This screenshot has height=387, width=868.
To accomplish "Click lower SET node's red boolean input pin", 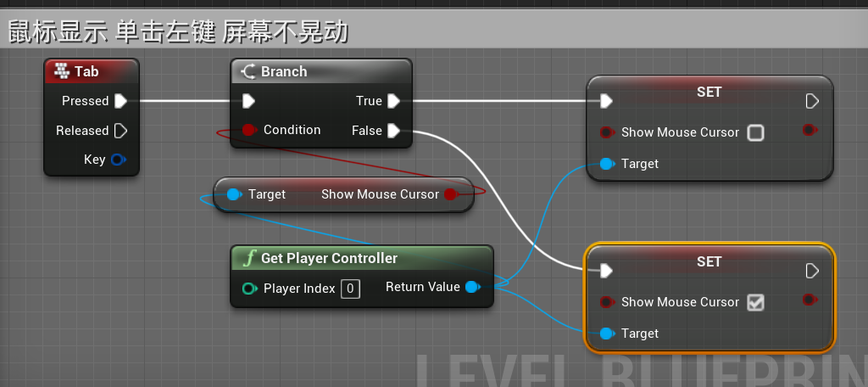I will click(x=607, y=301).
